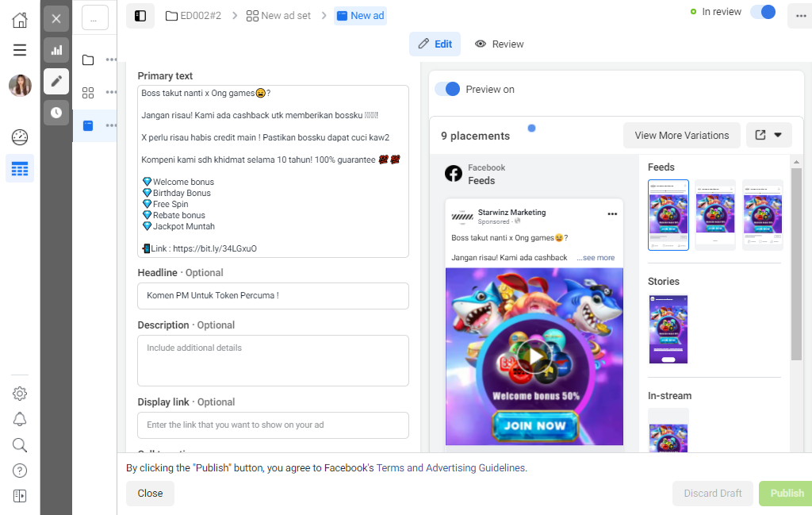The height and width of the screenshot is (515, 812).
Task: Open the Review tab with eye icon
Action: click(x=500, y=44)
